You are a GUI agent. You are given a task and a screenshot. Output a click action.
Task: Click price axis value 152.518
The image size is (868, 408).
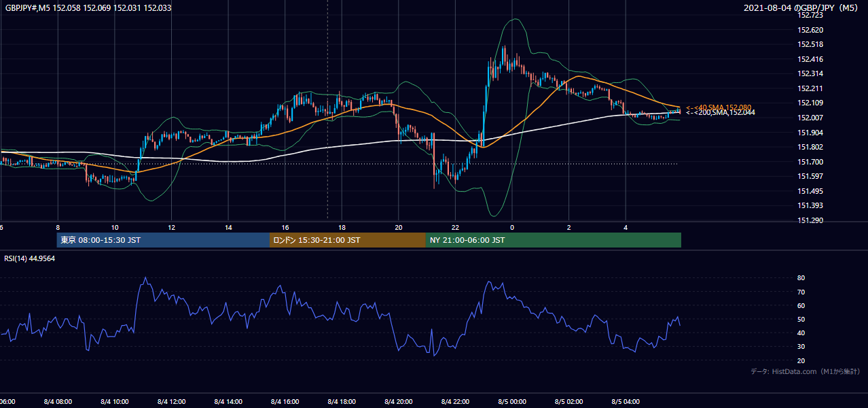tap(811, 44)
